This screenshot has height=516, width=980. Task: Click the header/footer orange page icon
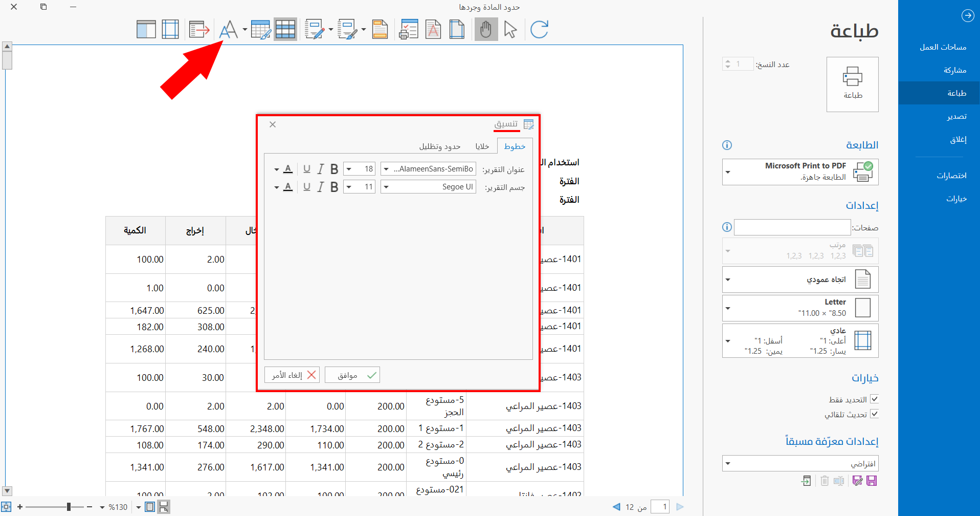(x=380, y=29)
